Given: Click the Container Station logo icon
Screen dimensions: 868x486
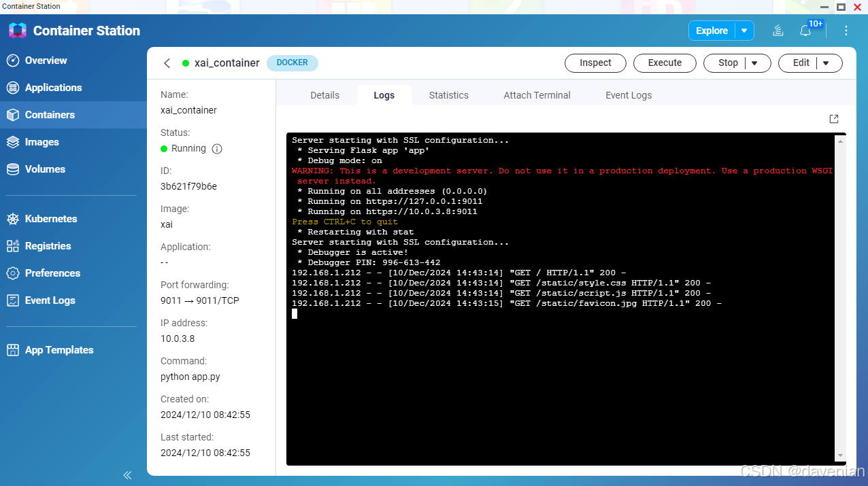Looking at the screenshot, I should [x=18, y=31].
